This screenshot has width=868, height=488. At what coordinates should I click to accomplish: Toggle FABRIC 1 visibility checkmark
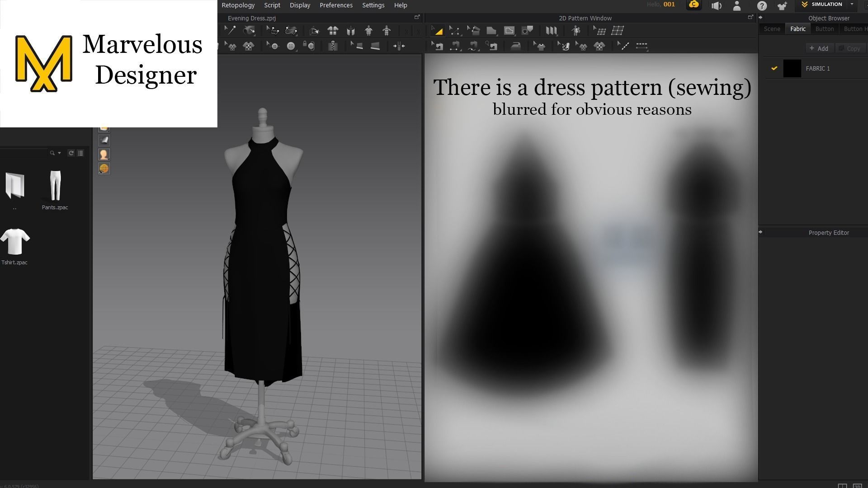(774, 68)
